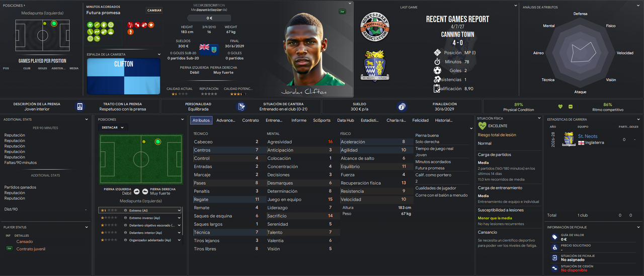
Task: Click the press description newspaper icon
Action: (x=80, y=106)
